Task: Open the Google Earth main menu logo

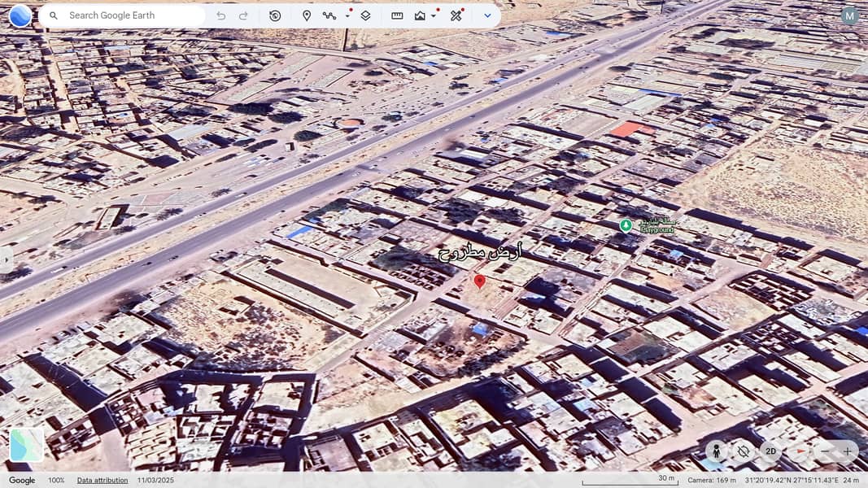Action: pyautogui.click(x=20, y=15)
